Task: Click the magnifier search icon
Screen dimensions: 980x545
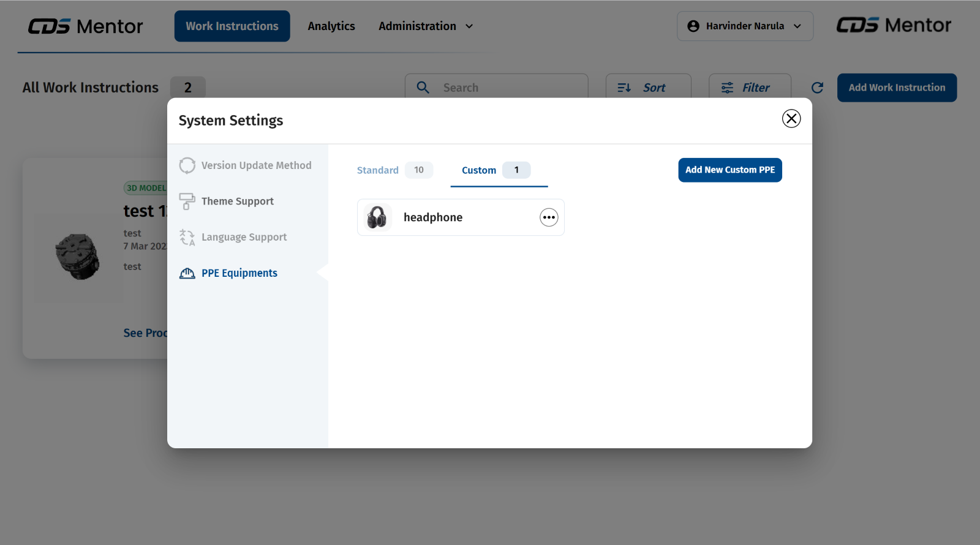Action: pos(423,88)
